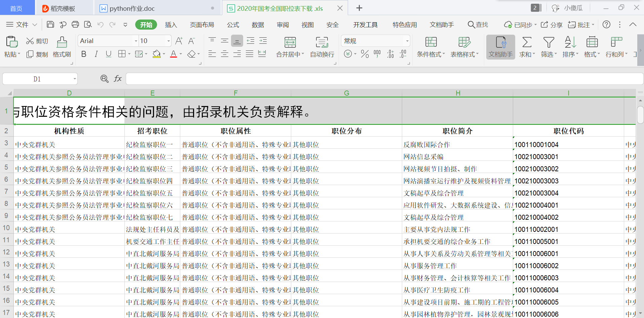Click the Filter (筛选) funnel icon
The width and height of the screenshot is (644, 318).
pyautogui.click(x=548, y=42)
